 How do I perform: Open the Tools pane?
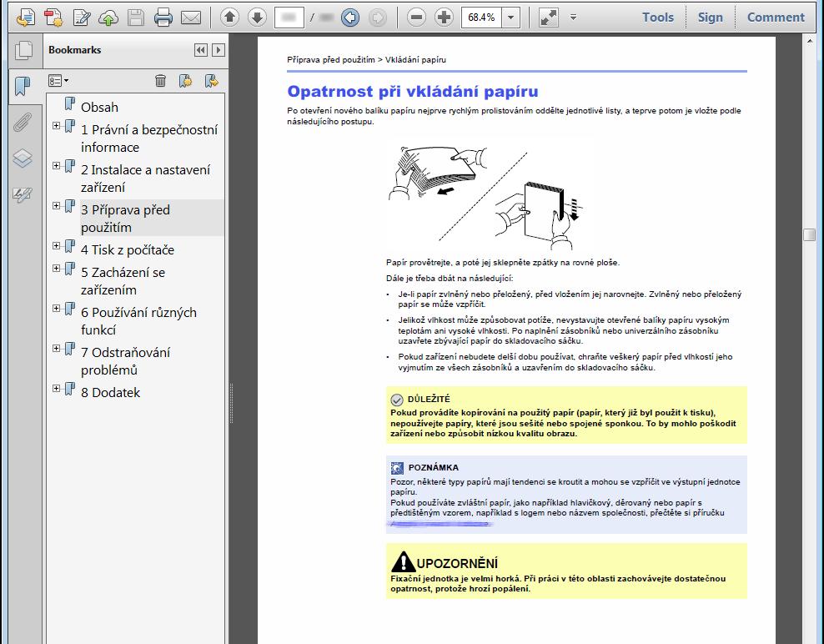[x=657, y=18]
